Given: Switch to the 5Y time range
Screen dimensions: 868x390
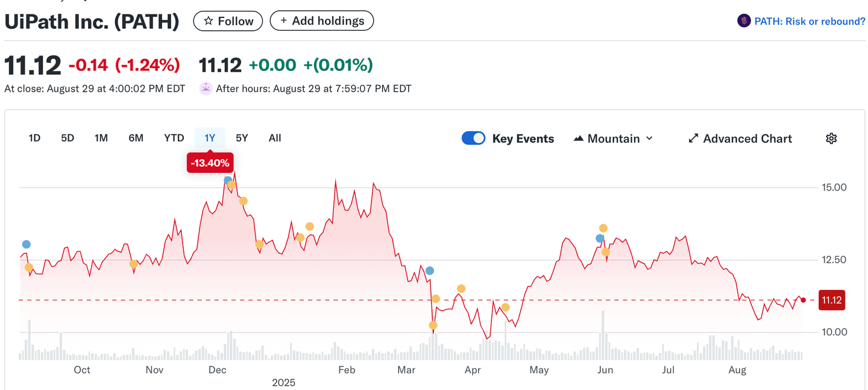Looking at the screenshot, I should point(242,138).
